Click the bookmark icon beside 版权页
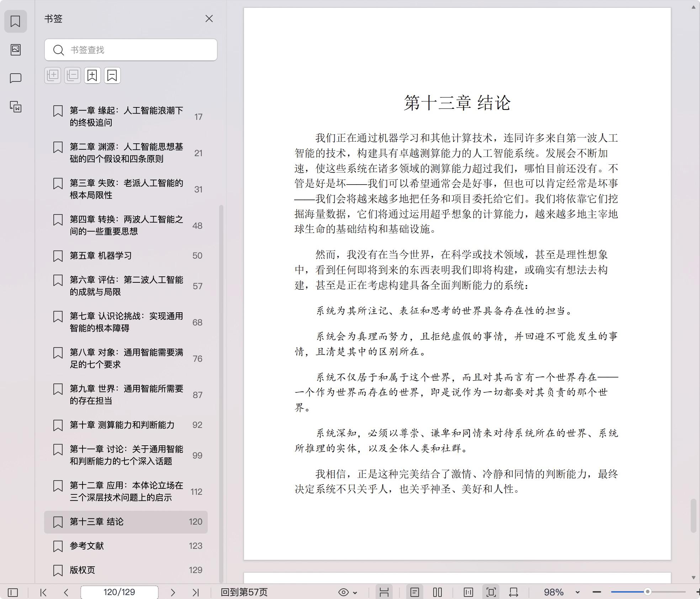The height and width of the screenshot is (599, 700). coord(58,571)
